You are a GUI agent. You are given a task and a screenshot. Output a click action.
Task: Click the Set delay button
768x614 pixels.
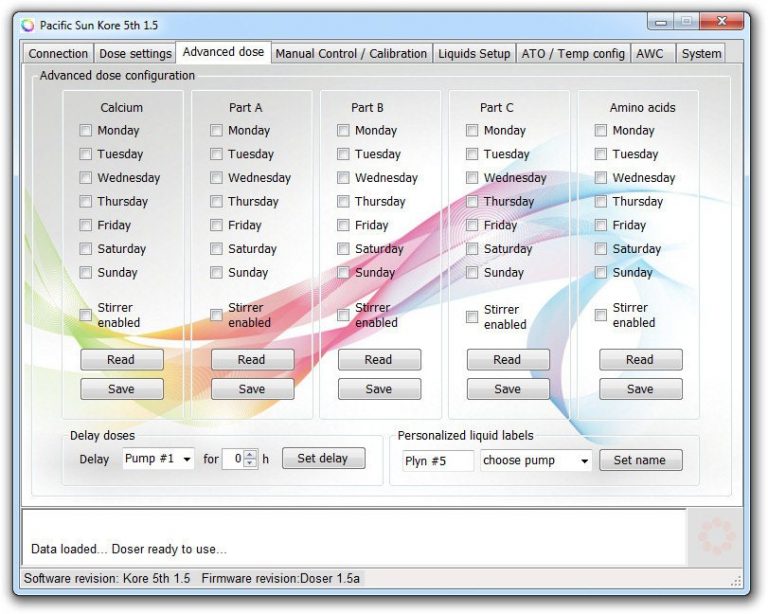coord(323,459)
